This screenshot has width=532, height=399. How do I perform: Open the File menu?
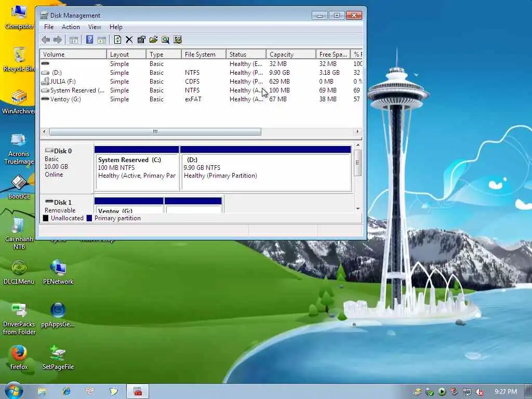coord(49,27)
